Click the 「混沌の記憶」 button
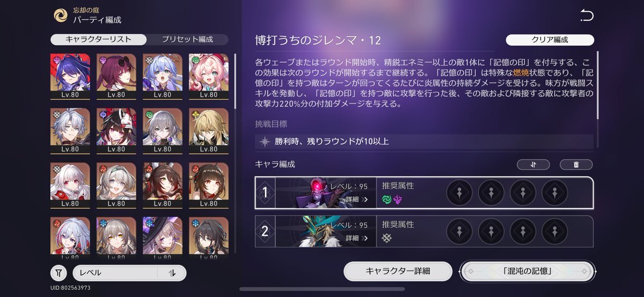 [528, 271]
